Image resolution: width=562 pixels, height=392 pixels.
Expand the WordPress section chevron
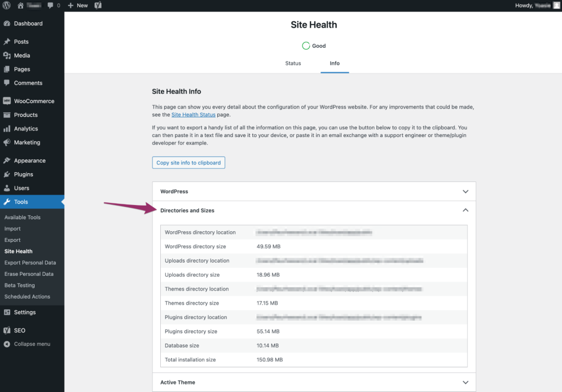coord(465,191)
